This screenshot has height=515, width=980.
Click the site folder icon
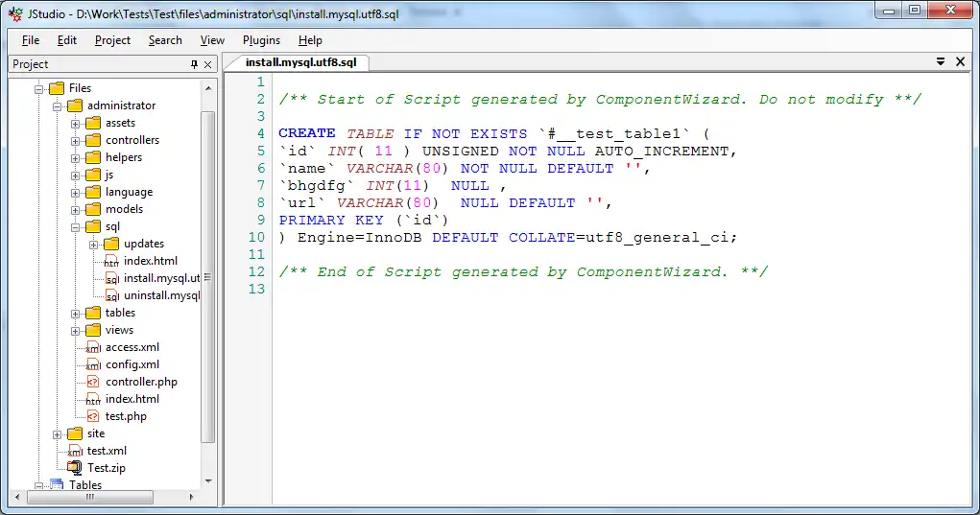(x=75, y=433)
